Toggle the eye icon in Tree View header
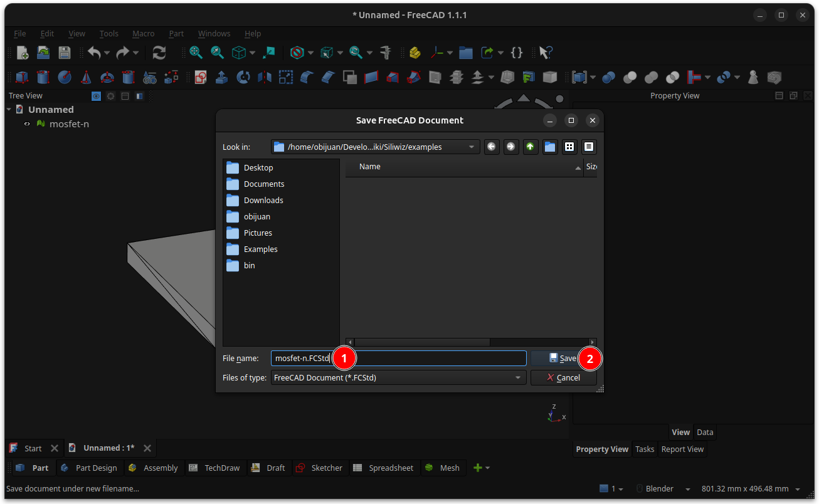The height and width of the screenshot is (504, 819). [x=96, y=96]
